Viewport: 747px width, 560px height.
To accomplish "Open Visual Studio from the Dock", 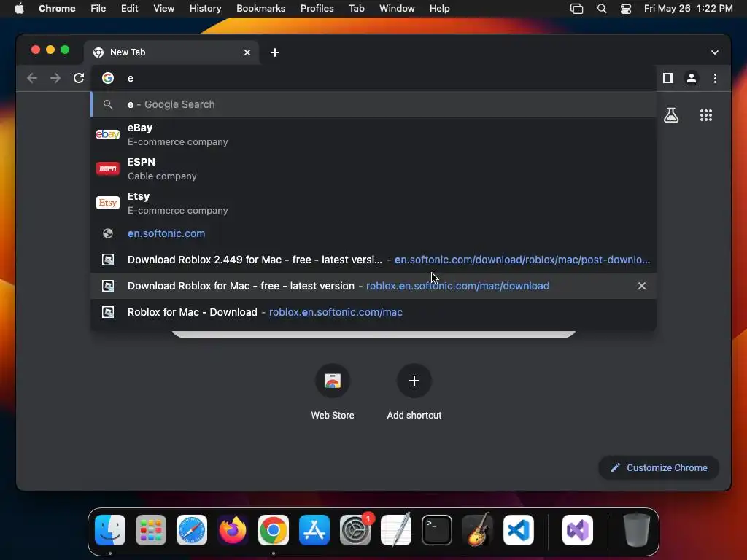I will click(x=578, y=530).
